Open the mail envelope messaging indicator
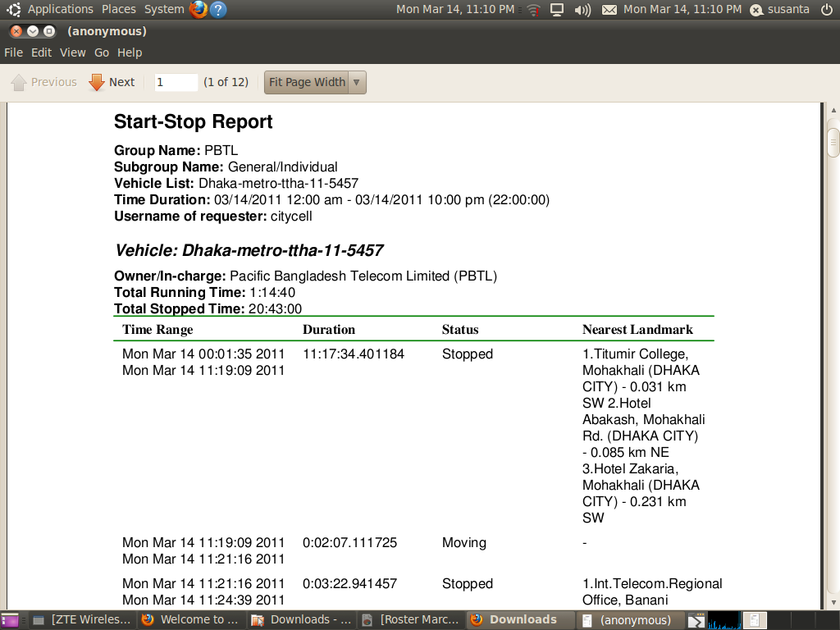This screenshot has height=630, width=840. [609, 10]
